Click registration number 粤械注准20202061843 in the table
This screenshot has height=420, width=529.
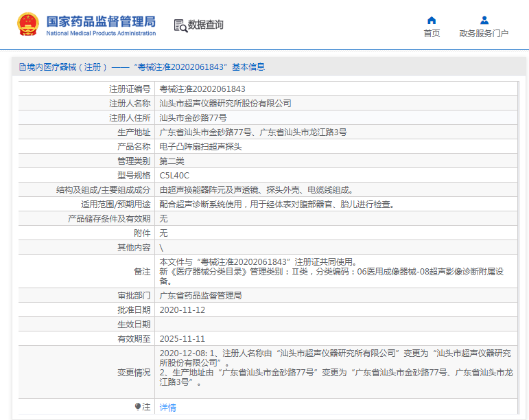(x=202, y=89)
